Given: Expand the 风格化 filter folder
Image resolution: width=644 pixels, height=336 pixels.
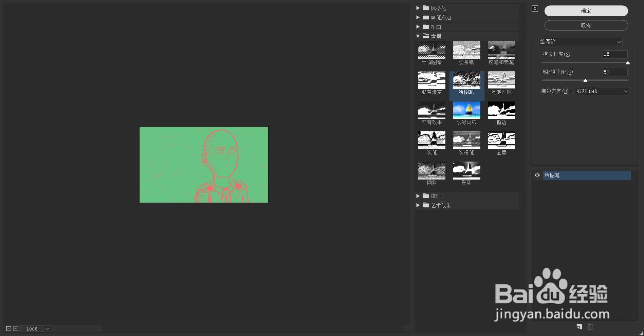Looking at the screenshot, I should click(418, 8).
